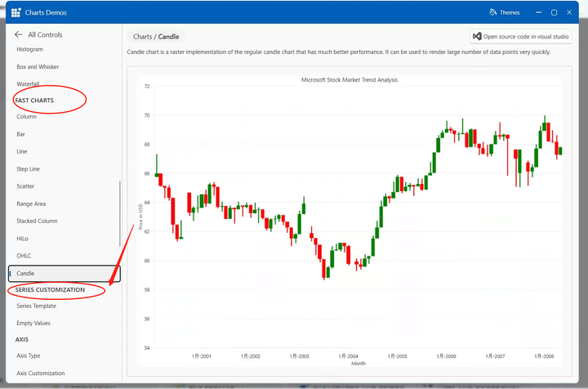The height and width of the screenshot is (389, 588).
Task: Click the 1月-2004 axis label
Action: point(349,356)
